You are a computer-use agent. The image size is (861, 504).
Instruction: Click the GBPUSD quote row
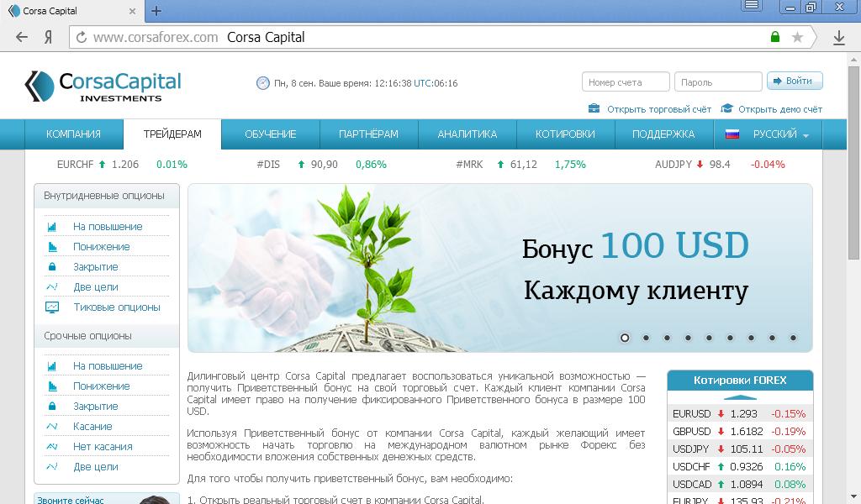740,432
